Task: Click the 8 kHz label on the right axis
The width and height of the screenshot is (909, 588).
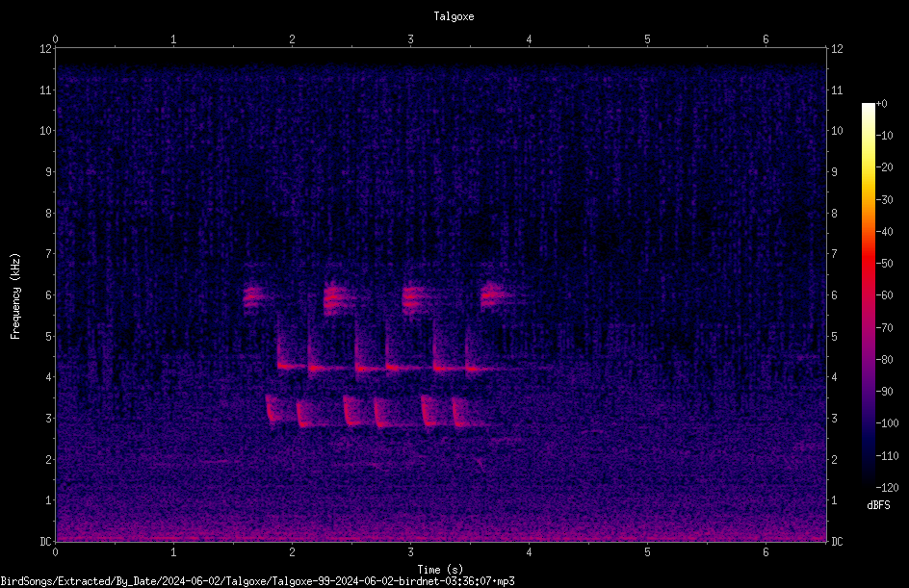Action: click(x=834, y=214)
